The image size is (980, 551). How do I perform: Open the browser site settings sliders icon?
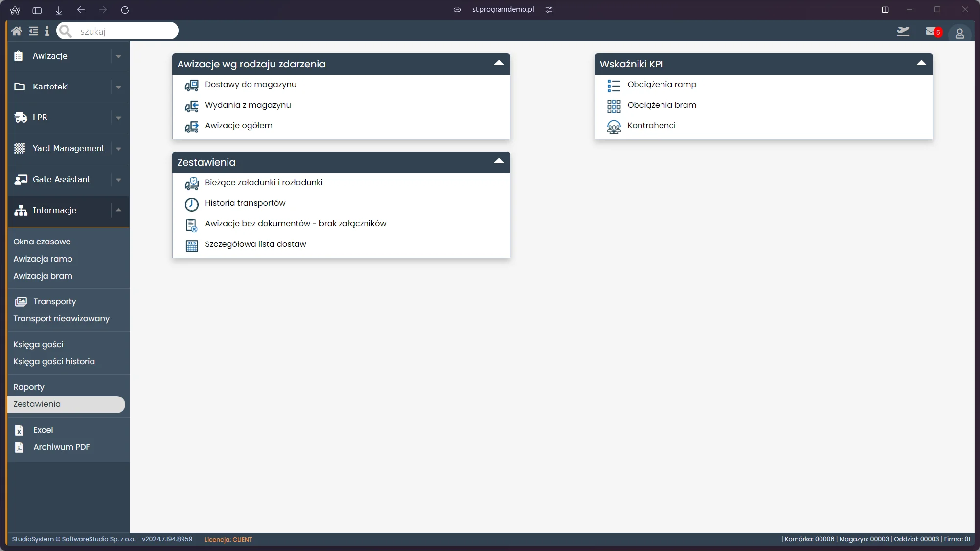(549, 10)
